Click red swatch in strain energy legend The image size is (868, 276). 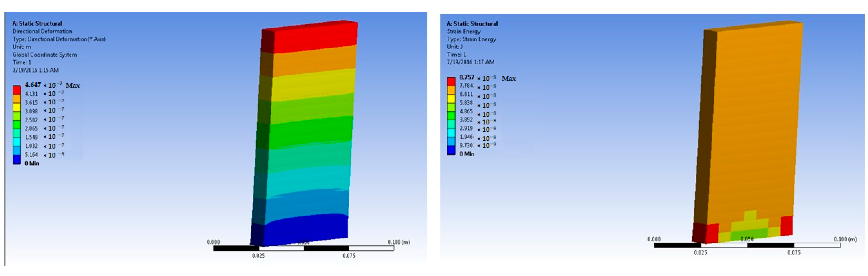[451, 81]
